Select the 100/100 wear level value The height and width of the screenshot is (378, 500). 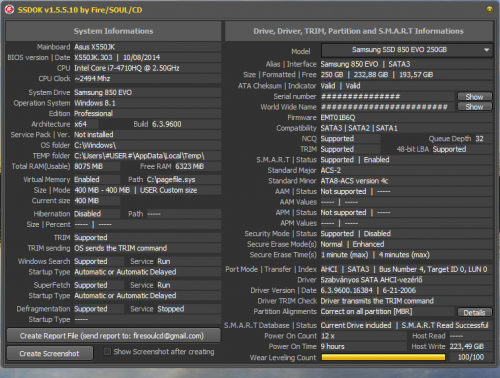coord(471,357)
